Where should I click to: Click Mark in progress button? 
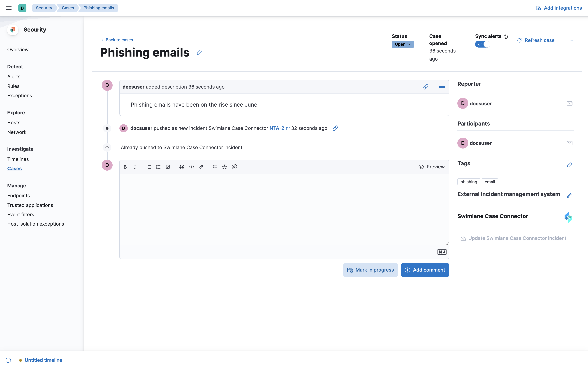pos(370,270)
